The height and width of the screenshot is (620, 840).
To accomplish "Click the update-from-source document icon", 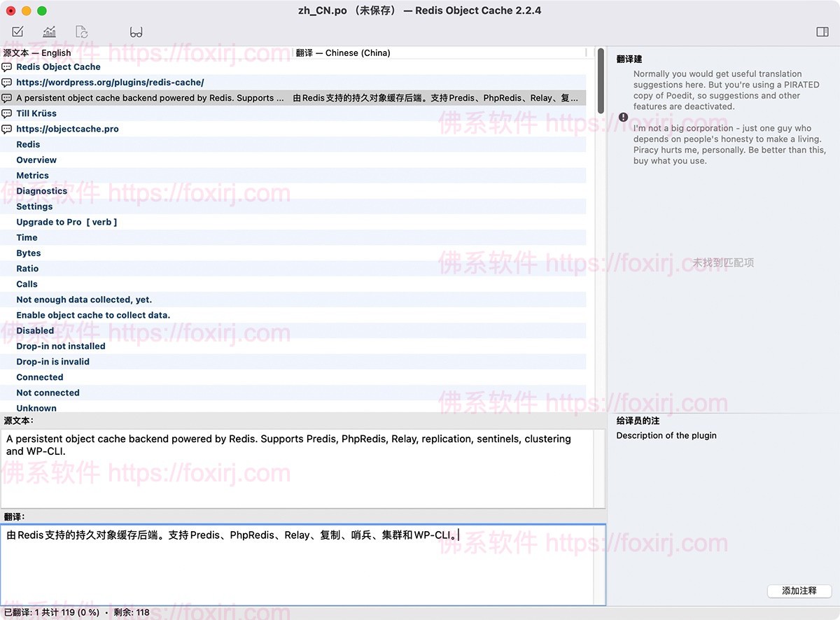I will pos(81,31).
